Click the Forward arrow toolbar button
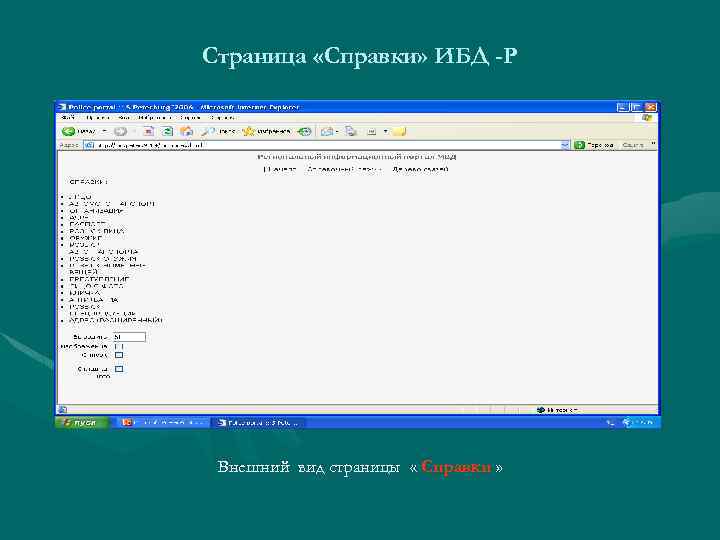The width and height of the screenshot is (720, 540). (x=120, y=131)
